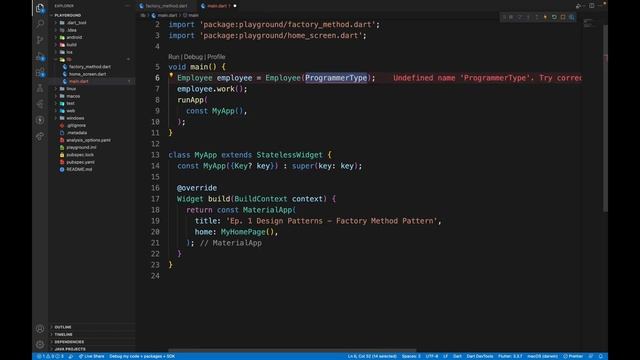Click the LF line ending in status bar
The image size is (640, 360).
(445, 356)
